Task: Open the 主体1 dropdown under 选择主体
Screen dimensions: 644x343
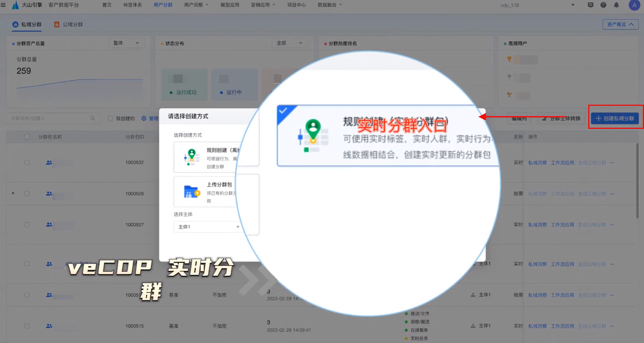Action: tap(208, 227)
